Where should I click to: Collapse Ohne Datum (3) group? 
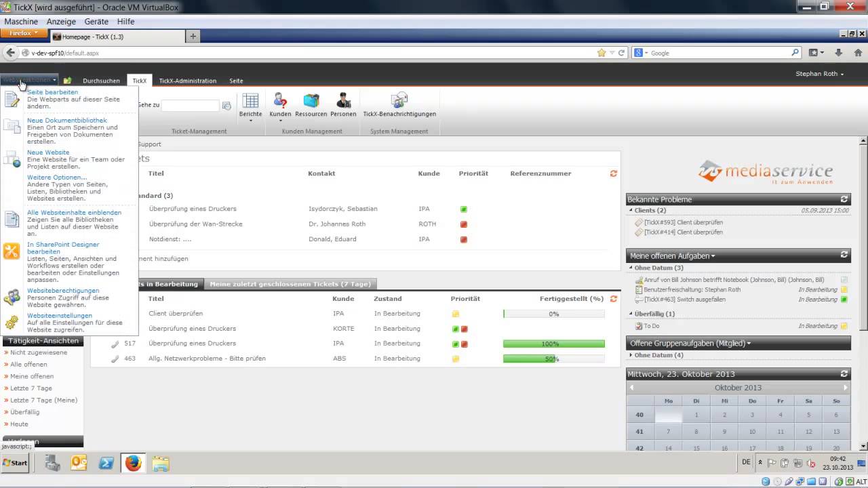pyautogui.click(x=656, y=268)
